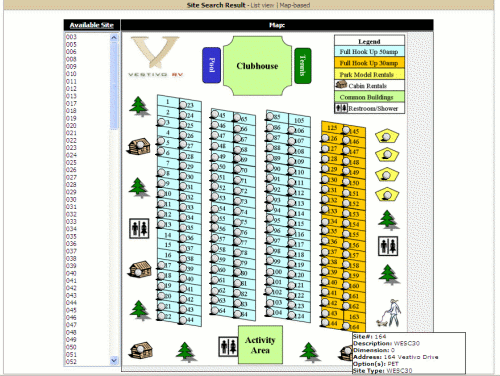Click the pine tree left of site 2

click(139, 106)
